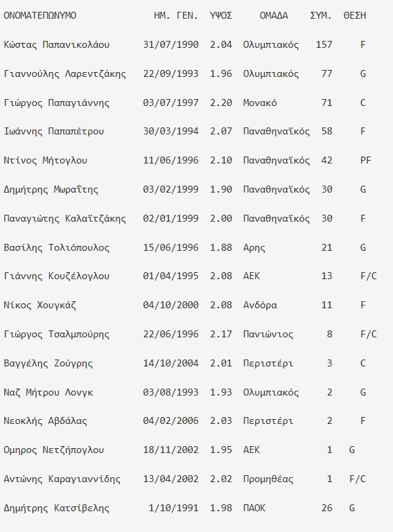Click the ΣΥΜ. column header

tap(321, 16)
